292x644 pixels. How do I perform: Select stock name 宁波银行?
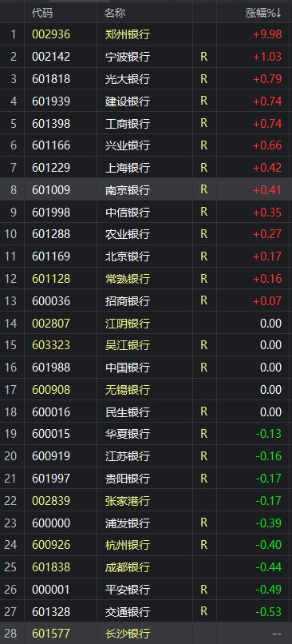pyautogui.click(x=128, y=56)
